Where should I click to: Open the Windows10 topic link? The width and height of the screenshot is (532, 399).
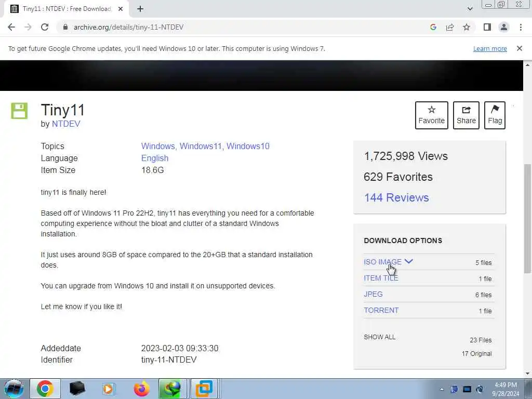(248, 146)
